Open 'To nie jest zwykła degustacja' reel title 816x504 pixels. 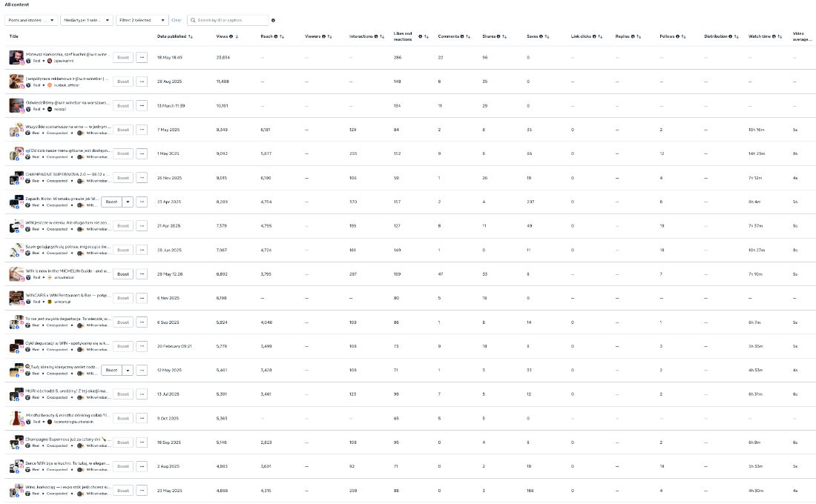[68, 319]
